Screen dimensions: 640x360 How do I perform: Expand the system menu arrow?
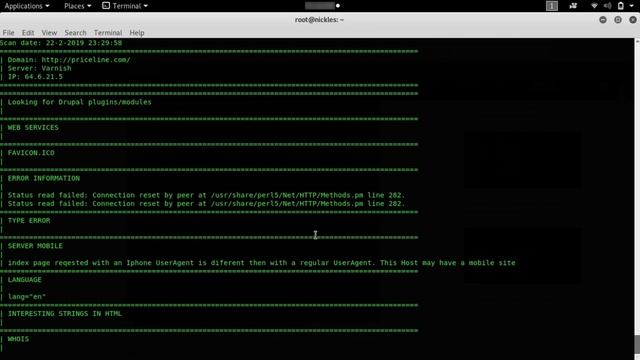click(x=631, y=6)
